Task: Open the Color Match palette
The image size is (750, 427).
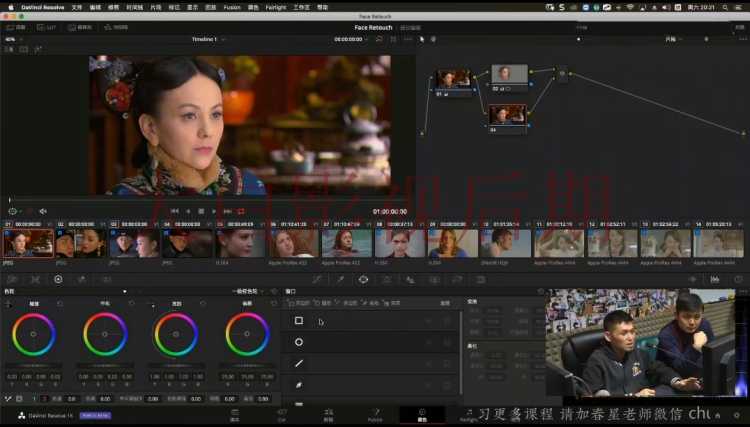Action: point(35,279)
